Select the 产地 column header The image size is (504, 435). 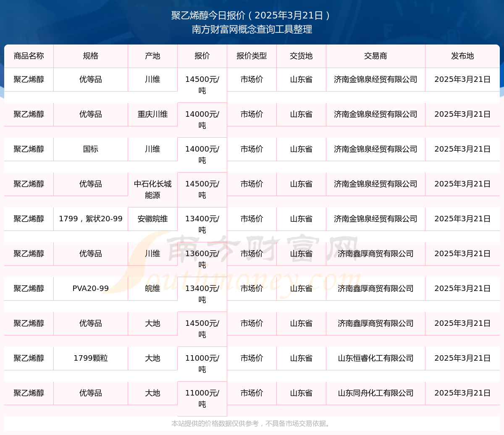(x=152, y=56)
